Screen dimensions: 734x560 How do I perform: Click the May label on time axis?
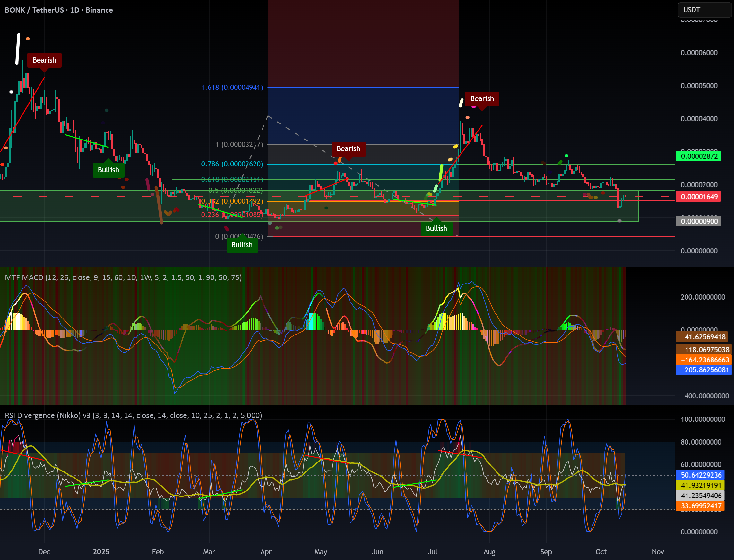coord(321,552)
